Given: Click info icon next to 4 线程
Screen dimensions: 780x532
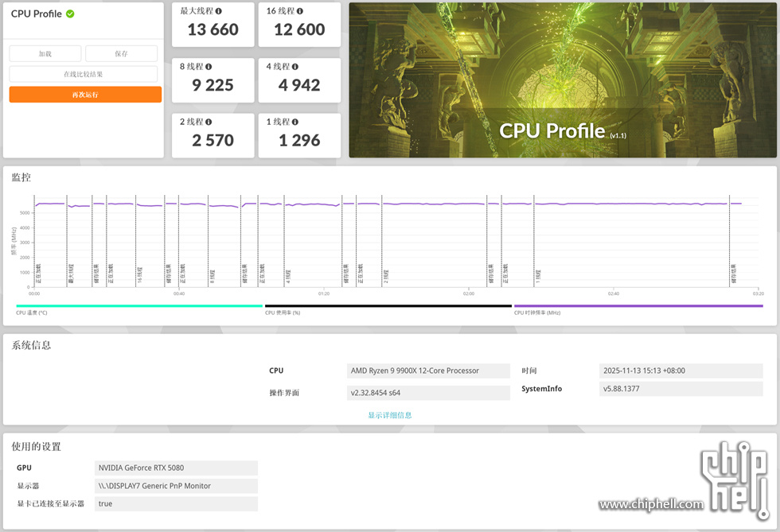Looking at the screenshot, I should click(295, 67).
